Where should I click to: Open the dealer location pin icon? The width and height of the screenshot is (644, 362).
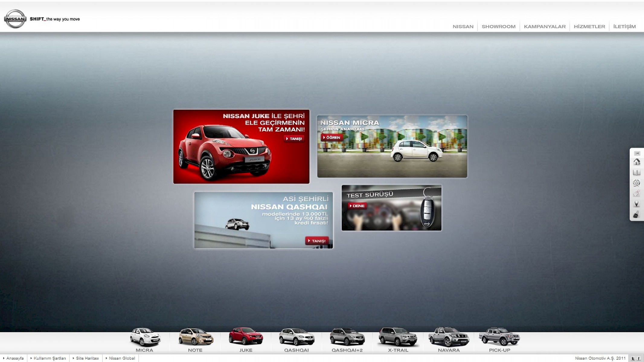[x=636, y=204]
